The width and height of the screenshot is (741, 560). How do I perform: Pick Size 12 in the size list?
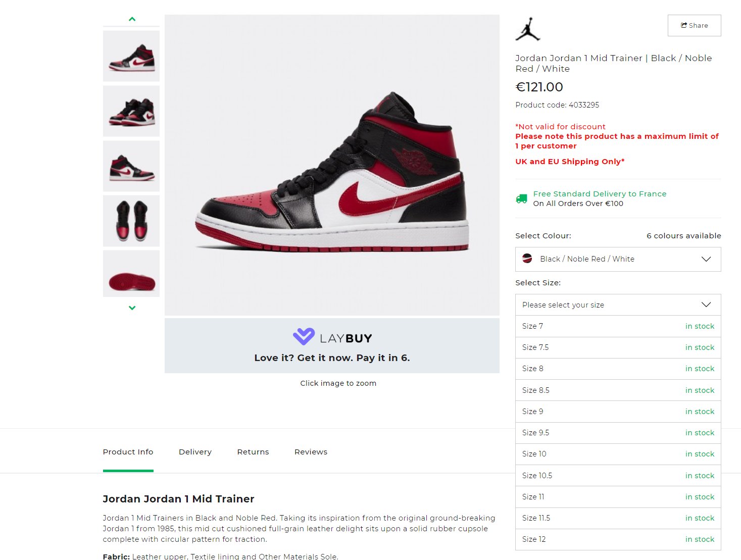618,539
